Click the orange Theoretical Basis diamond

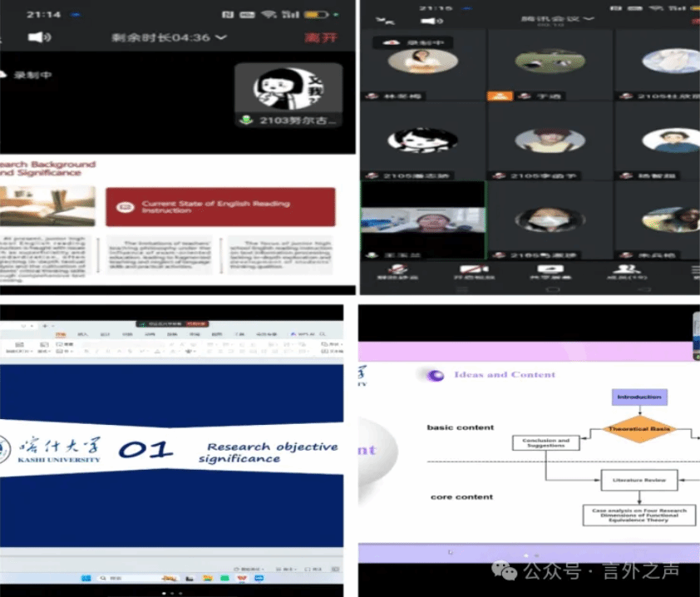639,429
